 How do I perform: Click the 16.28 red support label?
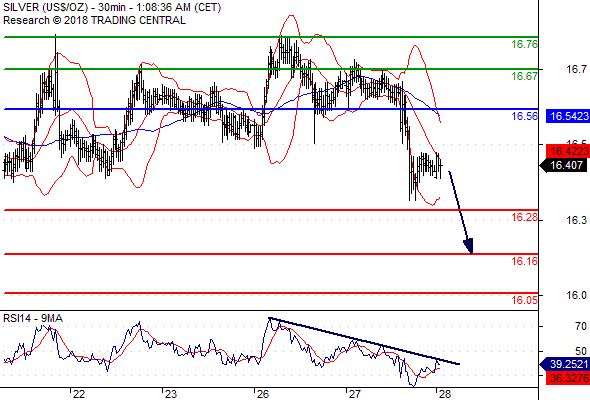524,217
